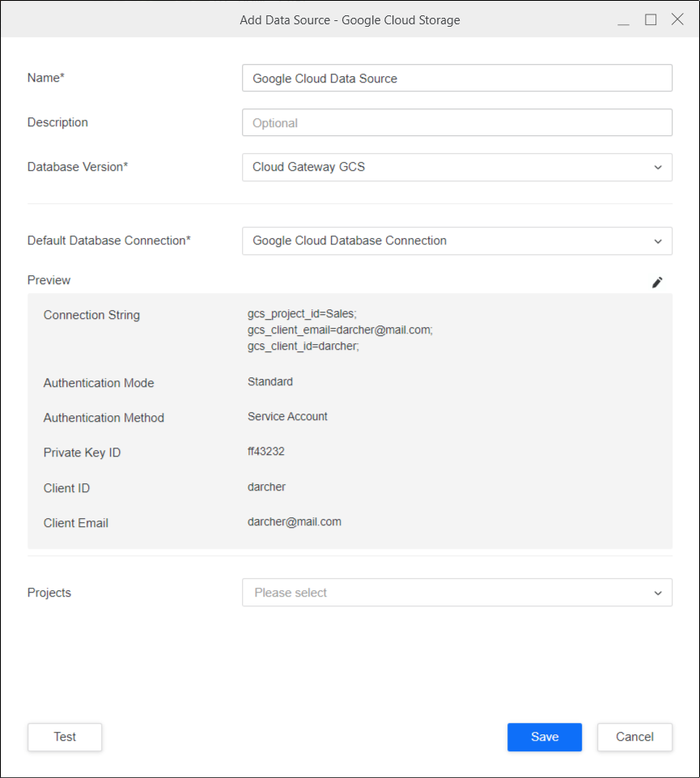Click the Client Email value in the preview
Screen dimensions: 700x778
pyautogui.click(x=295, y=522)
